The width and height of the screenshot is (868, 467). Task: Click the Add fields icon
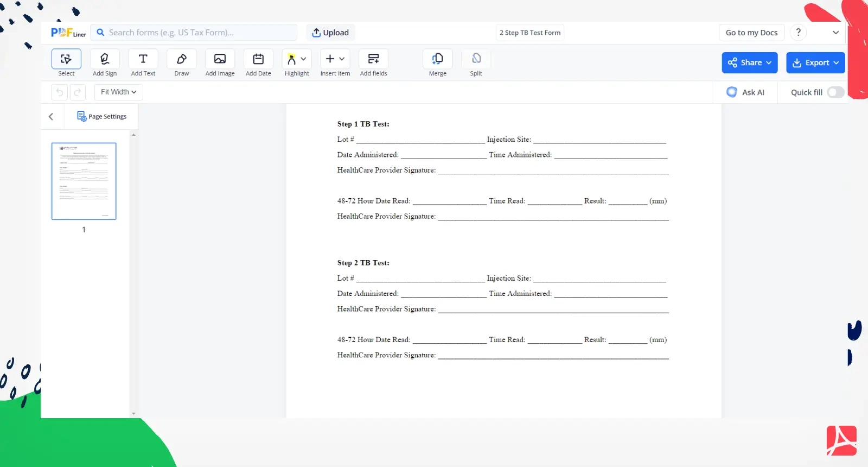point(373,59)
